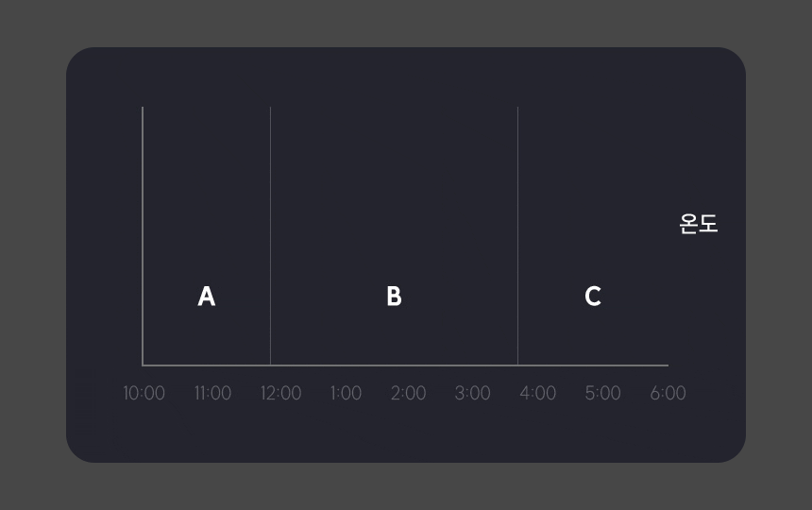Click the 12:00 time label
This screenshot has height=510, width=812.
tap(280, 393)
